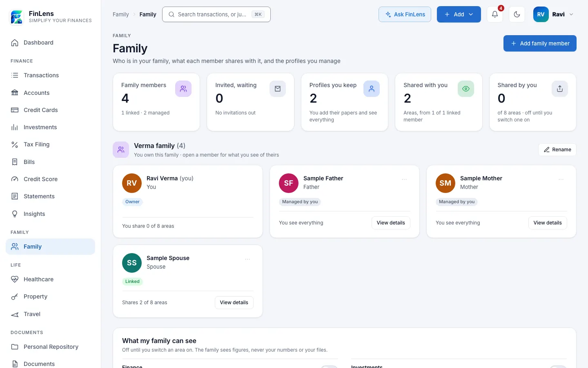Open Property in the sidebar

50,296
